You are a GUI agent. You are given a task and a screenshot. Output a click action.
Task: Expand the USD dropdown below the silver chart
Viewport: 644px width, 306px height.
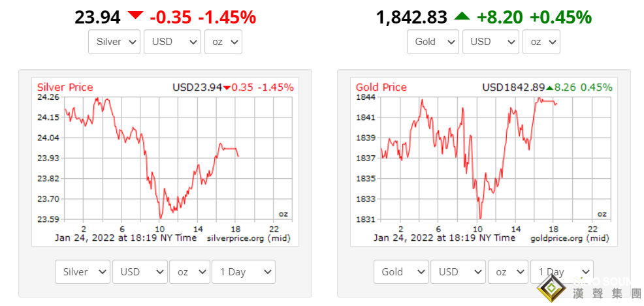click(140, 272)
